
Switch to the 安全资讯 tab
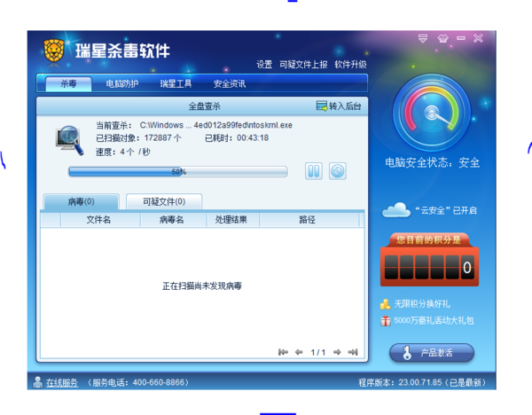click(x=230, y=83)
